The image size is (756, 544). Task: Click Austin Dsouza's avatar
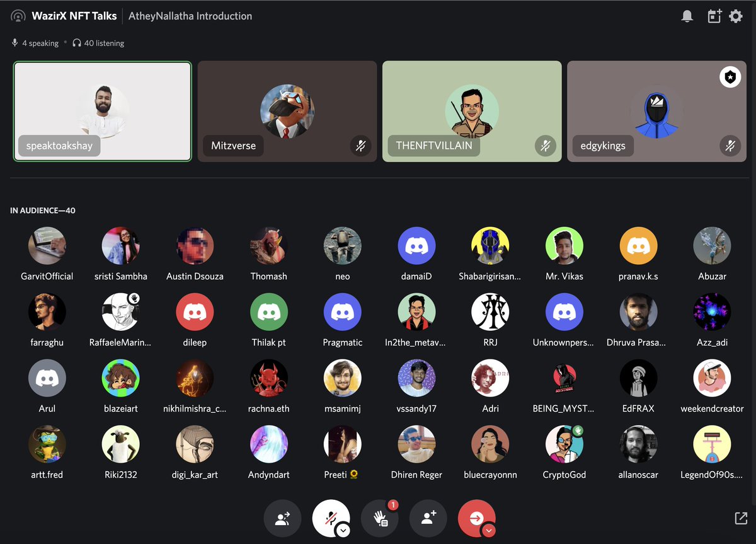[195, 246]
